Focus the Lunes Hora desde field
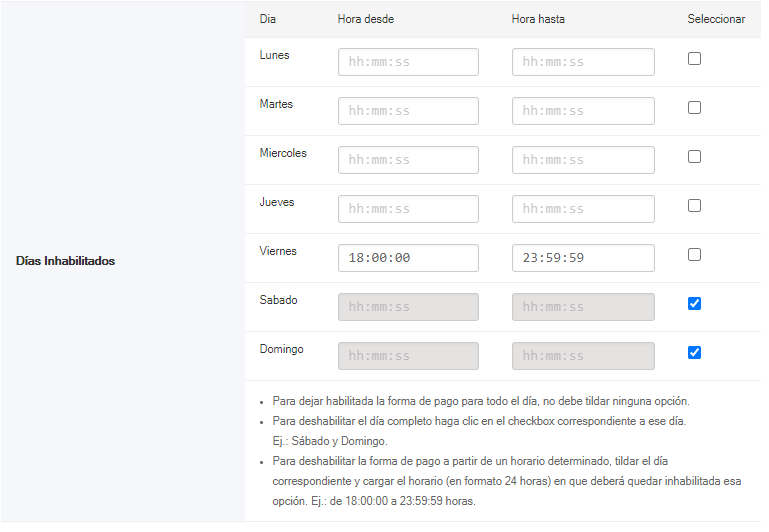Viewport: 769px width, 532px height. 408,62
